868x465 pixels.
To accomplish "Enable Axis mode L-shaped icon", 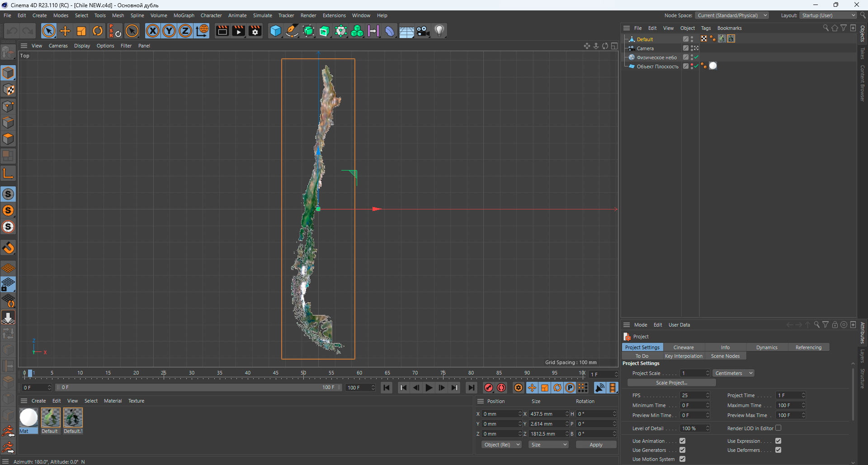I will pos(8,173).
